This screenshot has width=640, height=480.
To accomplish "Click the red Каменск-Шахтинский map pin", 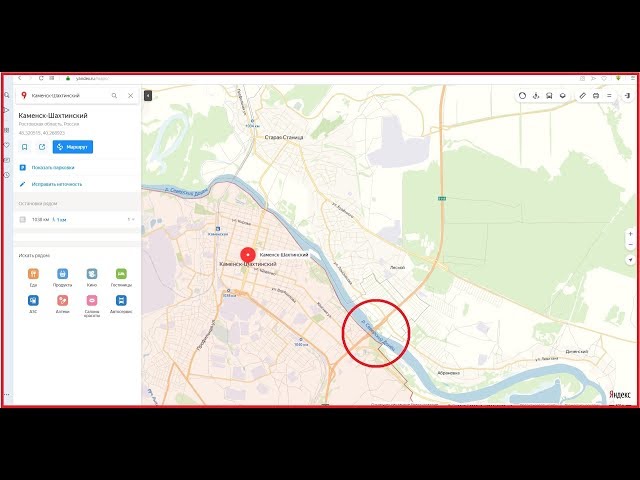I will (248, 255).
